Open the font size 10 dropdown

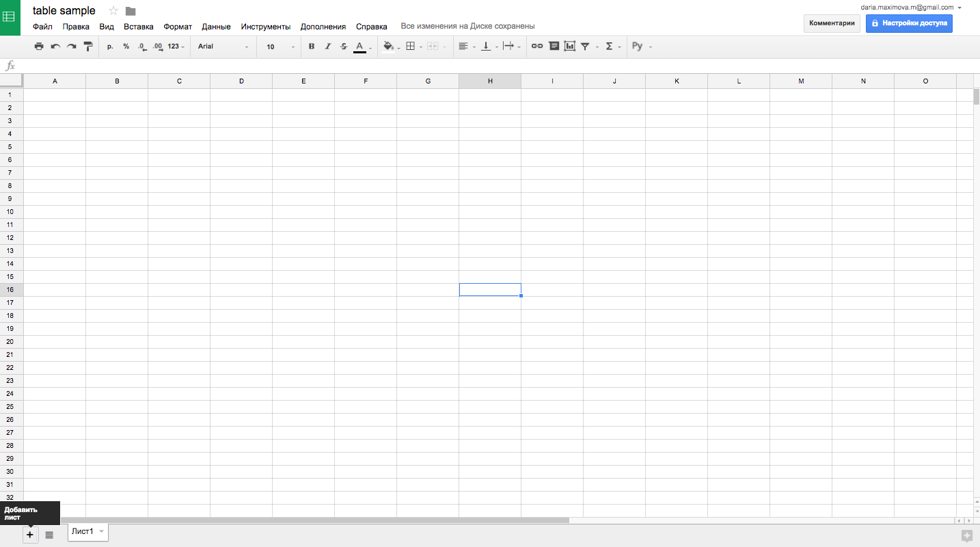click(281, 46)
